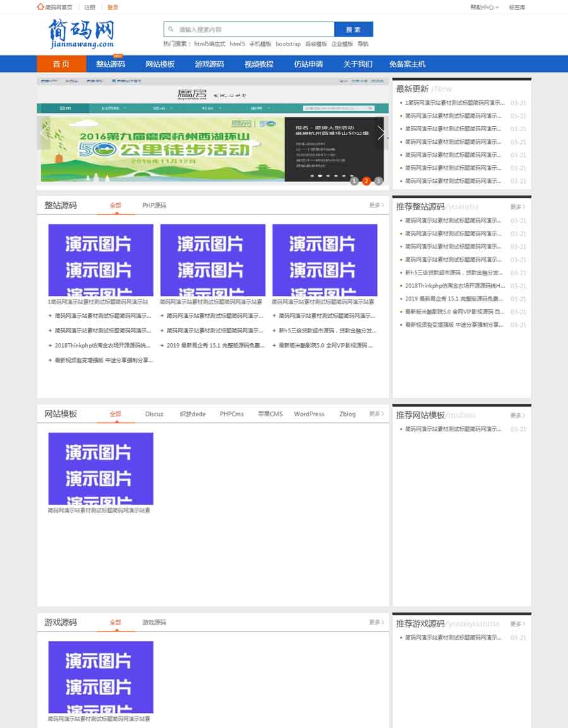Viewport: 568px width, 728px height.
Task: Expand the 帮助中心 dropdown
Action: click(484, 8)
